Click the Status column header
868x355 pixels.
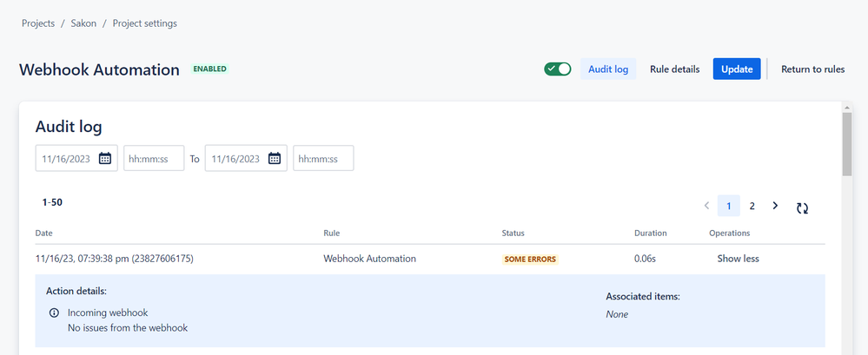514,233
